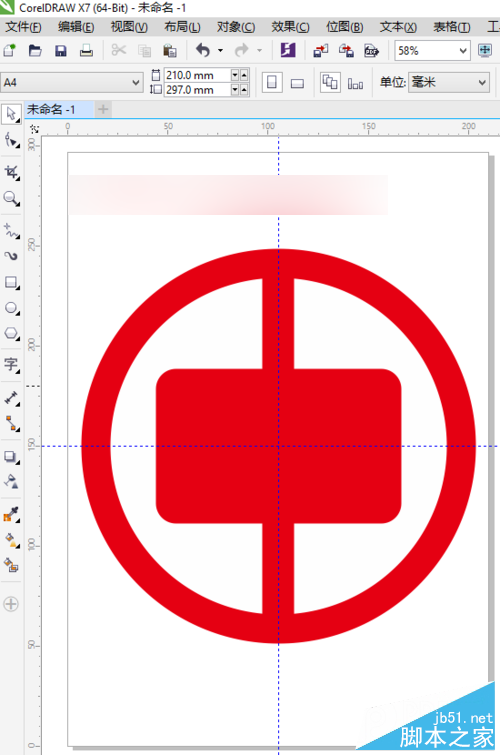Open the page width 210.0 mm dropdown arrow

point(235,75)
